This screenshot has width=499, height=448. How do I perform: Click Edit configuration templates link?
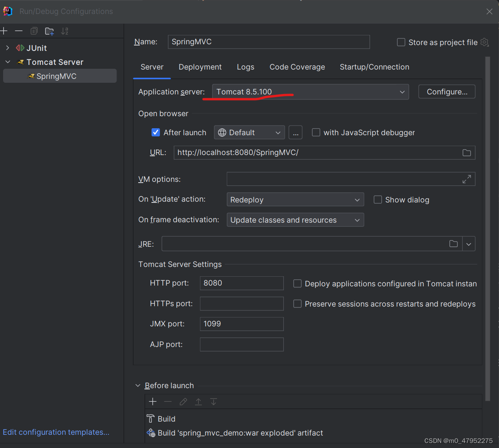click(56, 432)
